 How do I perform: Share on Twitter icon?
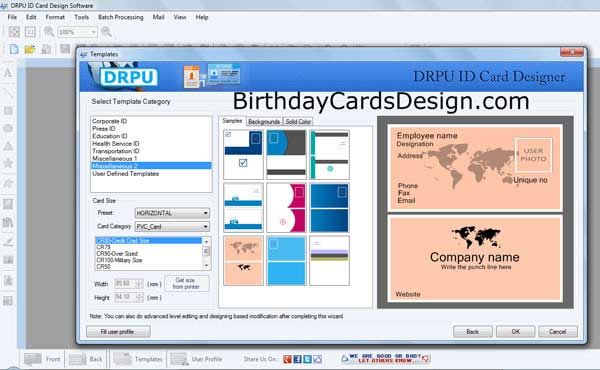tap(307, 359)
